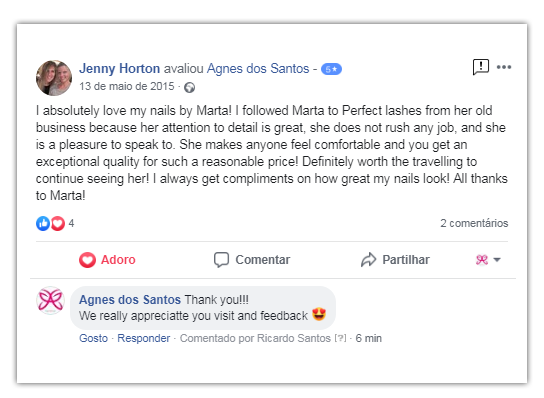The image size is (544, 398).
Task: Open Agnes dos Santos page link in header
Action: coord(258,68)
